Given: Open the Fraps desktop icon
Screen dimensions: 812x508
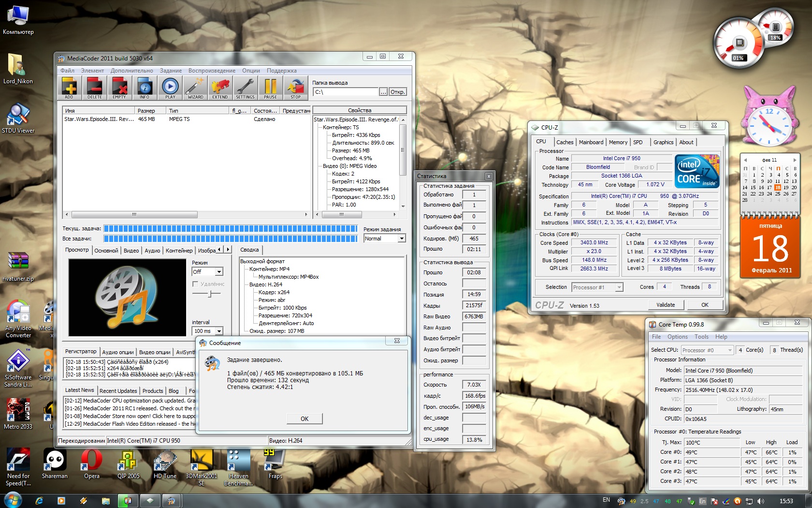Looking at the screenshot, I should (275, 463).
